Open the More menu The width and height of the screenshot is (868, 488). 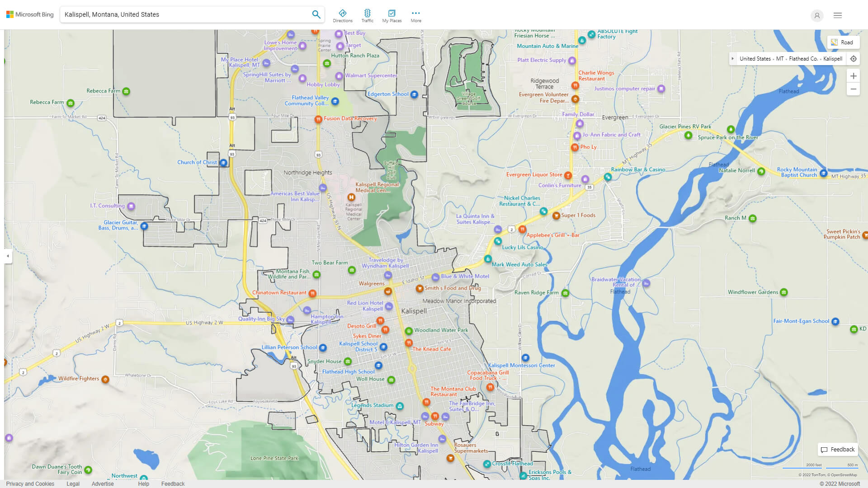pos(415,14)
